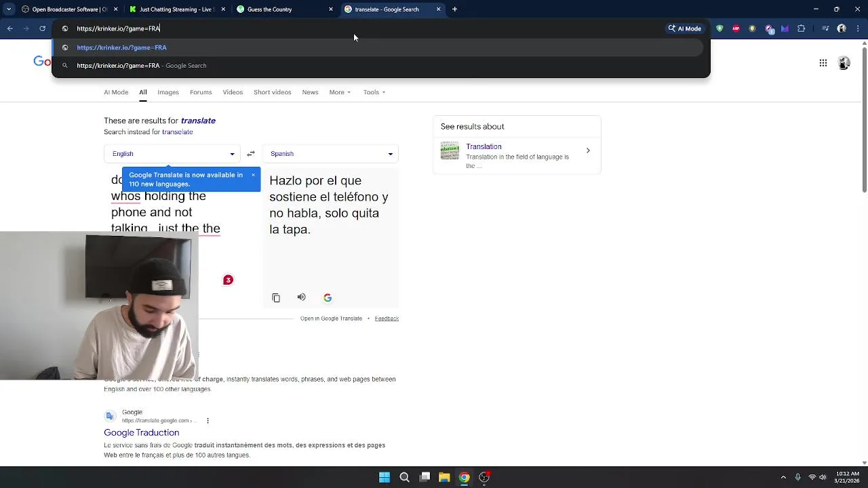
Task: Click the red badge numbered 3
Action: click(x=229, y=280)
